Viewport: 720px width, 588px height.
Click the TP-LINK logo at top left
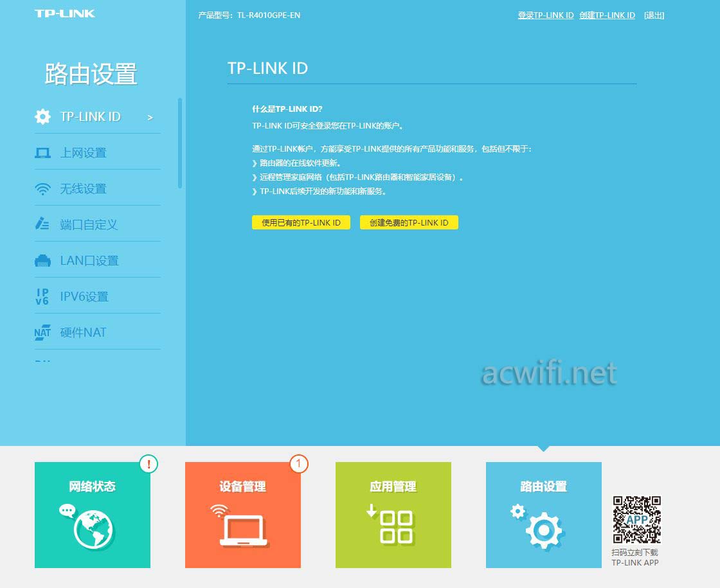click(x=65, y=13)
